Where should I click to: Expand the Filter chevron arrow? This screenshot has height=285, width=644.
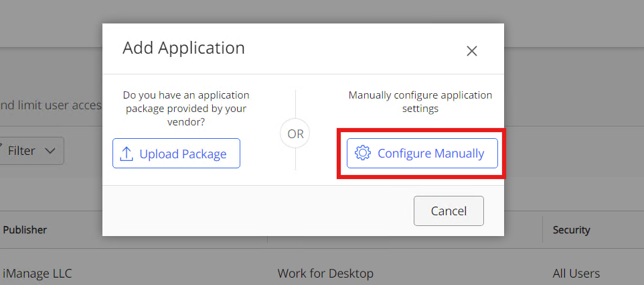point(50,151)
